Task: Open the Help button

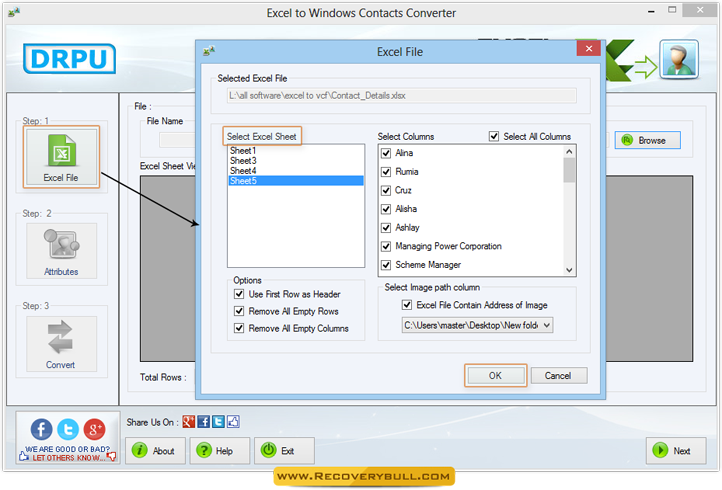Action: click(x=220, y=450)
